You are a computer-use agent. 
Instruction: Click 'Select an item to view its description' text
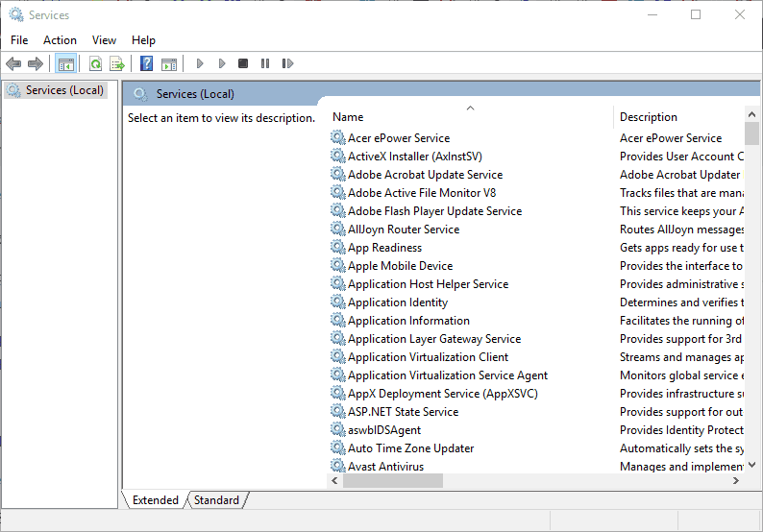tap(221, 118)
